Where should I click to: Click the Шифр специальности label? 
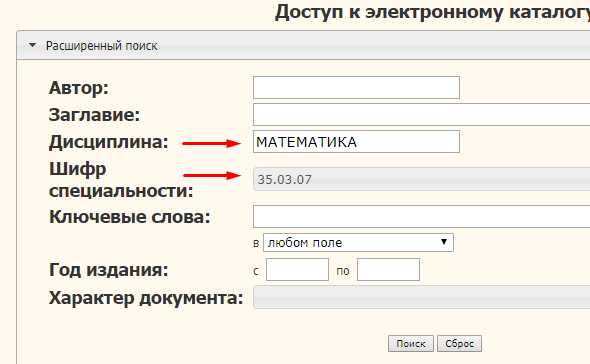pos(121,180)
